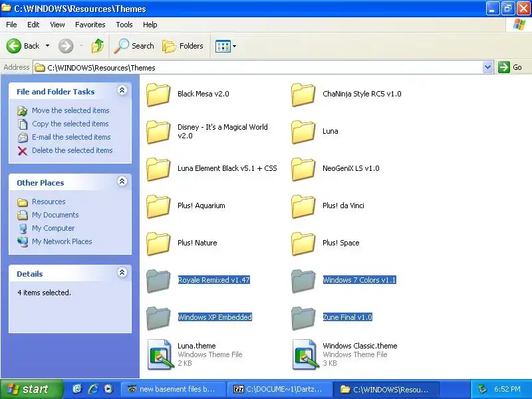Open the Back history dropdown arrow
Screen dimensions: 532x399
(47, 46)
